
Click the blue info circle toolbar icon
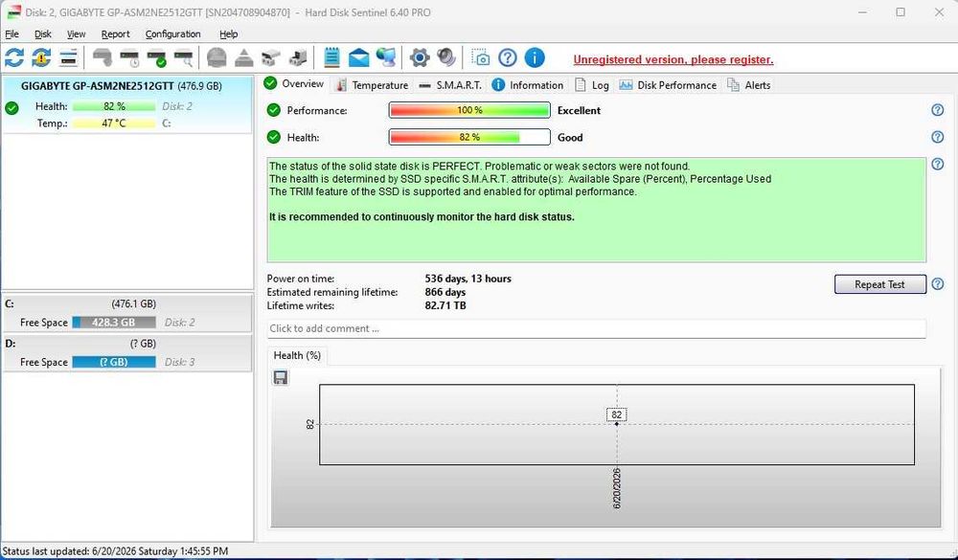pos(535,58)
